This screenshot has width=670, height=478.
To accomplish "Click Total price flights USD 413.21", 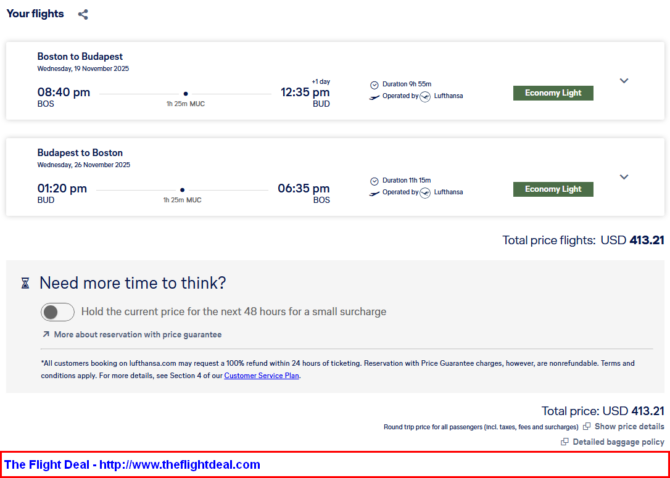I will click(x=583, y=240).
